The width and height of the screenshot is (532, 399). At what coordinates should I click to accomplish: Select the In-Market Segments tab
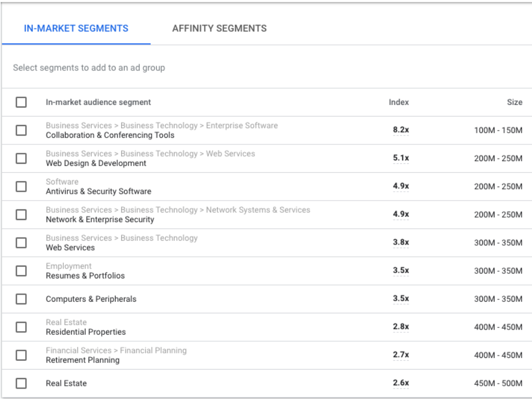tap(76, 28)
